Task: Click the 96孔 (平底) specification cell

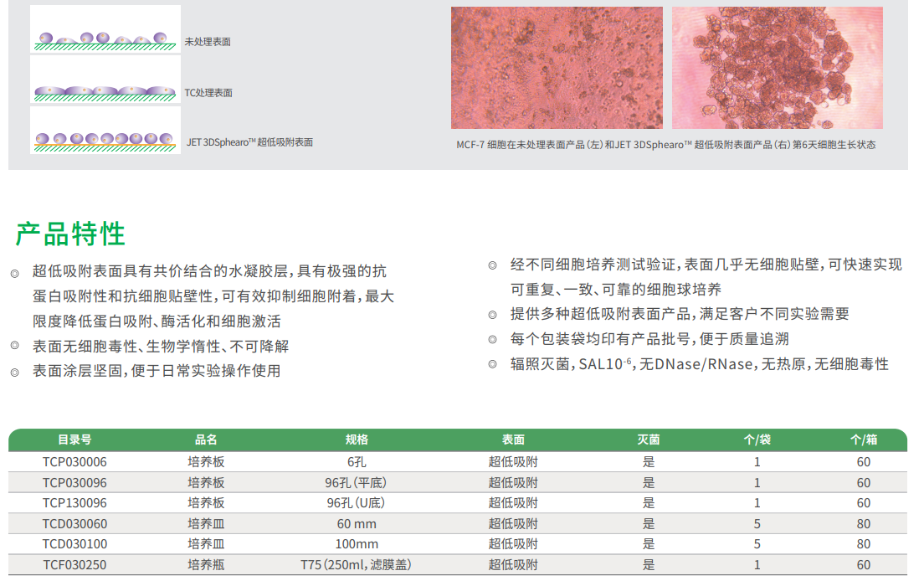Action: (x=357, y=482)
